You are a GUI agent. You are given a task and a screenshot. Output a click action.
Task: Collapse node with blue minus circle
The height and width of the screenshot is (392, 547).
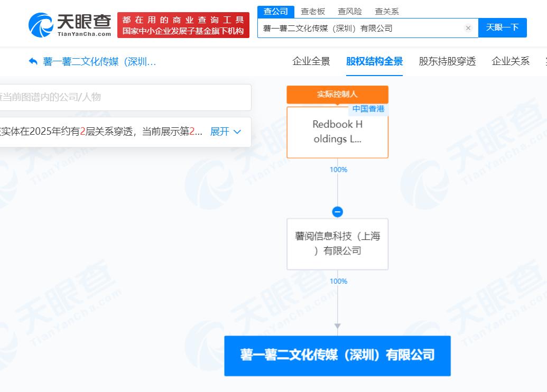337,212
